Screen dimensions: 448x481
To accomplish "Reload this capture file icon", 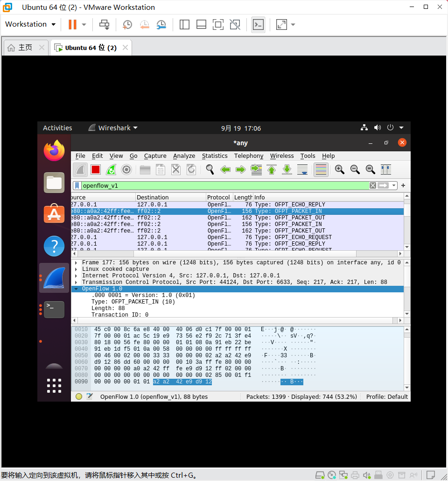I will coord(191,170).
